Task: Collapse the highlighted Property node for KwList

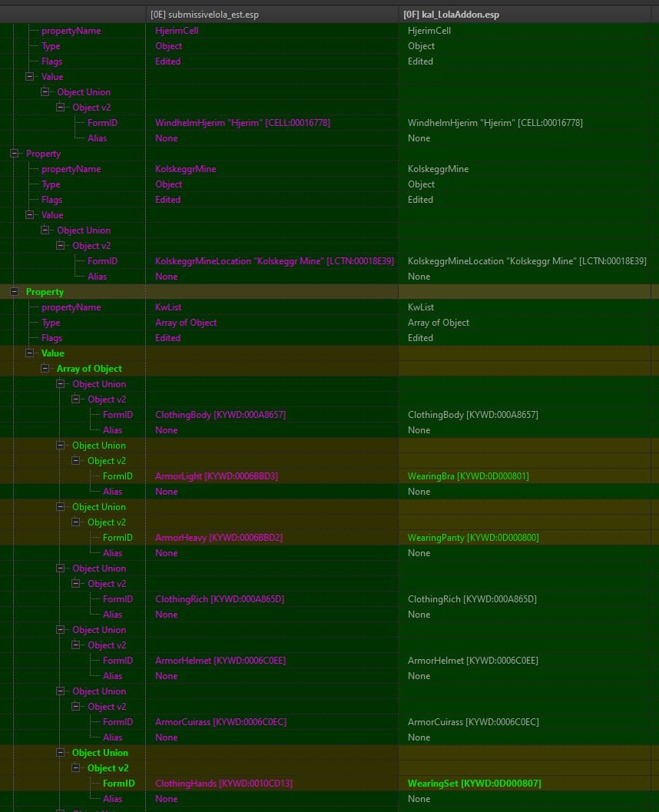Action: (x=14, y=292)
